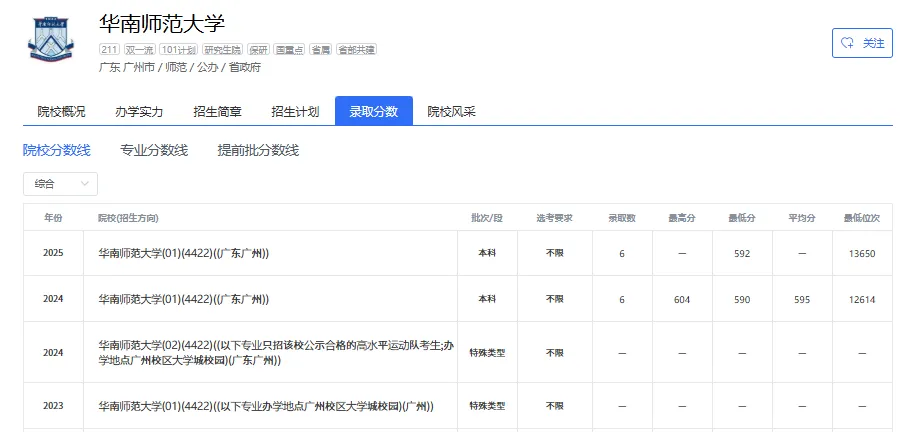Select the 院校分数线 sub-tab
Image resolution: width=921 pixels, height=432 pixels.
coord(57,150)
